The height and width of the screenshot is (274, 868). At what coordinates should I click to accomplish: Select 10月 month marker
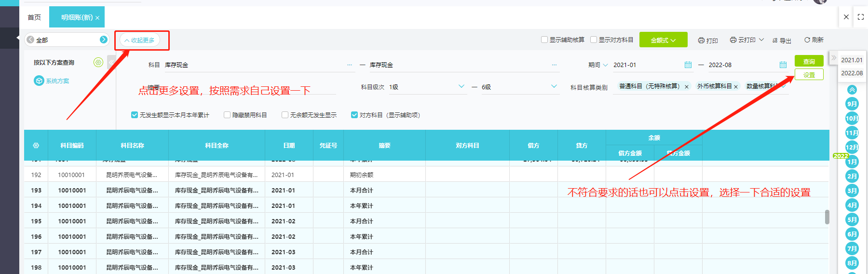coord(852,118)
